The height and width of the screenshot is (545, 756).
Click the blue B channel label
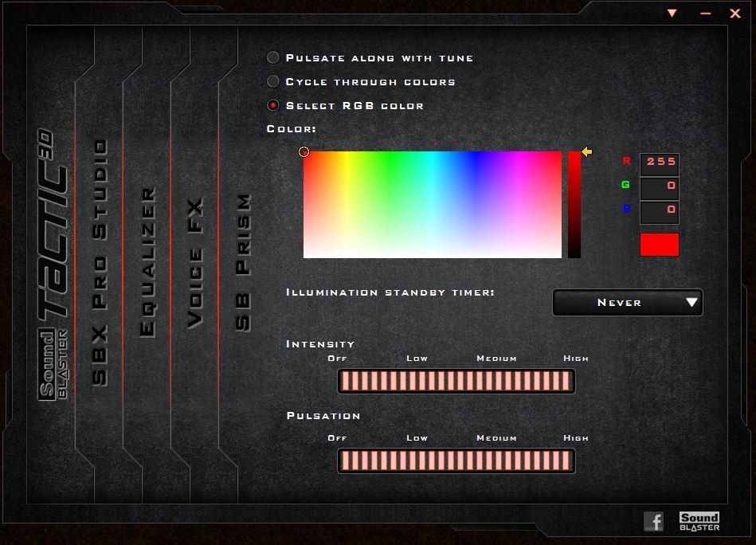pyautogui.click(x=626, y=208)
